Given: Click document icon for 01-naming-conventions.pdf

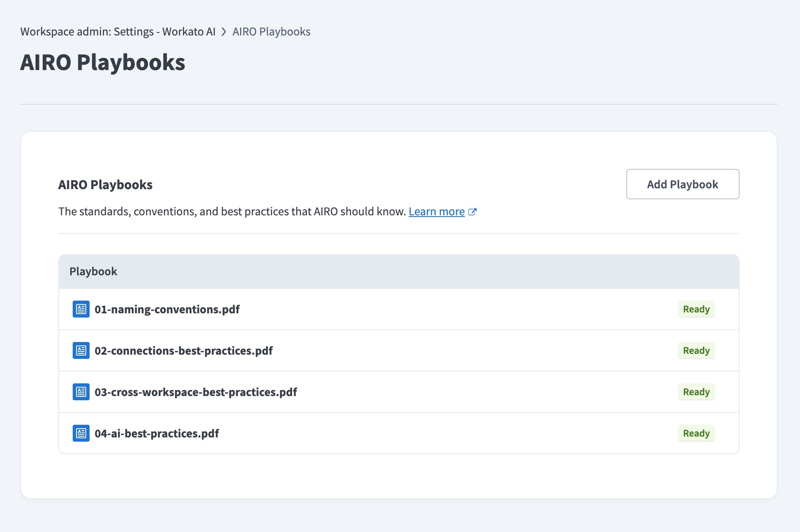Looking at the screenshot, I should [x=81, y=309].
